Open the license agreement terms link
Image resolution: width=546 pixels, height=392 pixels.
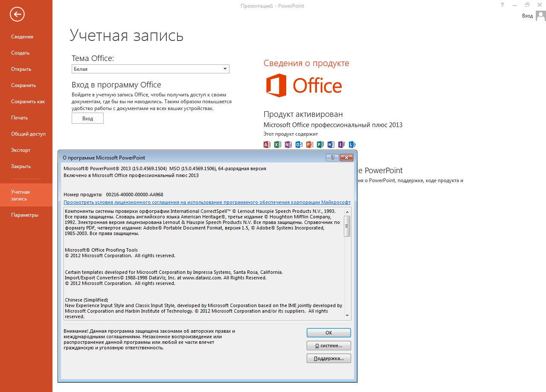pos(207,202)
